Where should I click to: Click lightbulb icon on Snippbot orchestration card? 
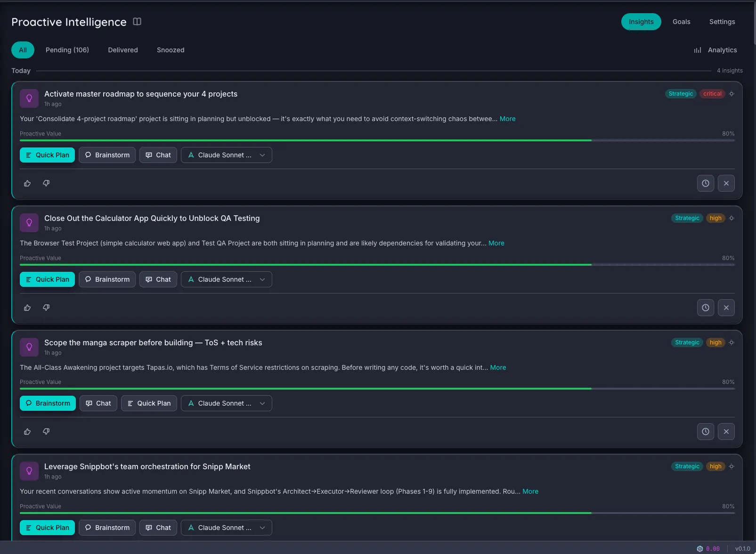[29, 471]
